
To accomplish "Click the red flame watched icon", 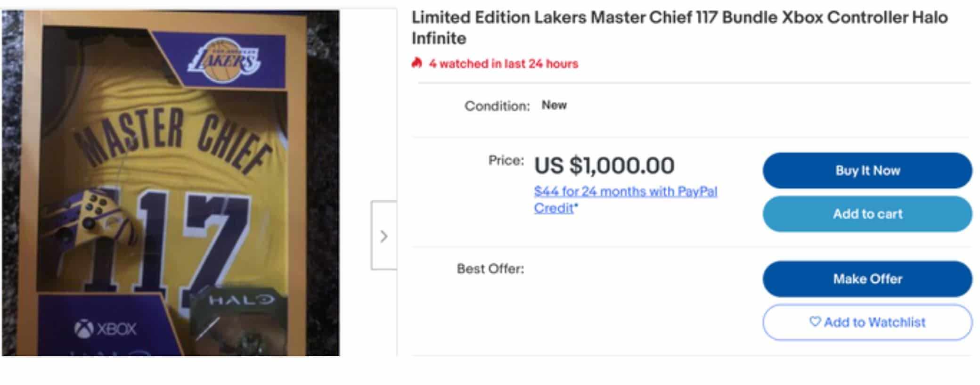I will pos(416,63).
